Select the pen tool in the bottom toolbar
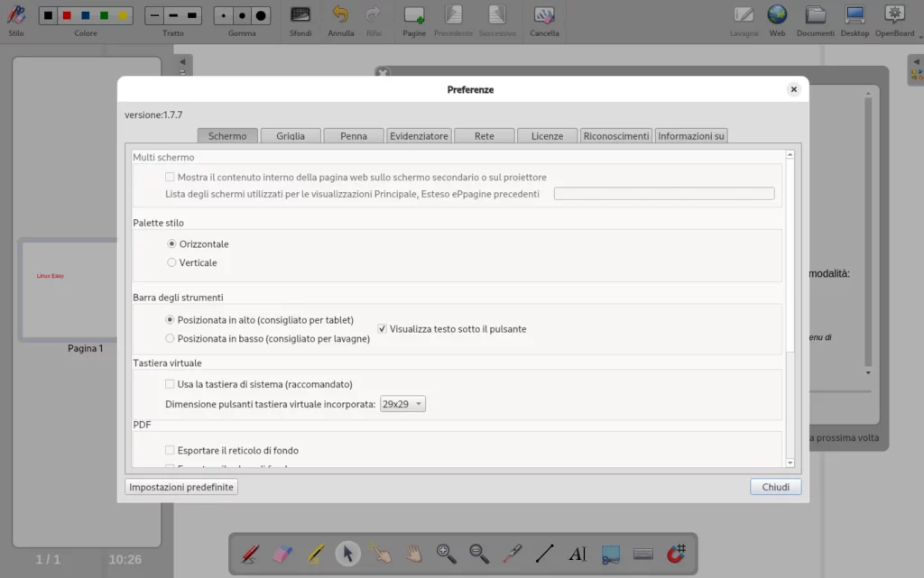Screen dimensions: 924x578 [250, 554]
